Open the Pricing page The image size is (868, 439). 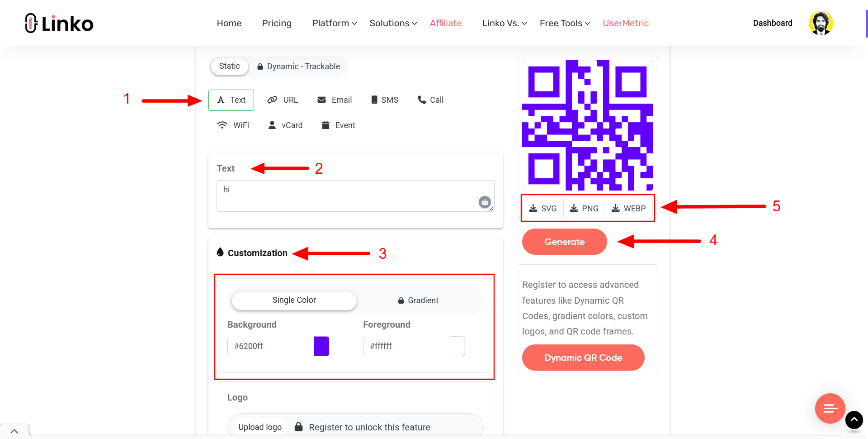(277, 23)
